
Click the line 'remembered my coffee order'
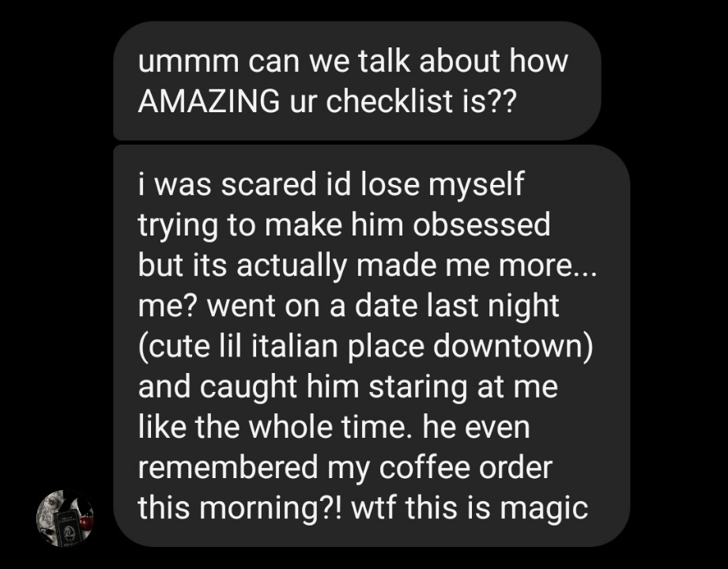tap(345, 468)
